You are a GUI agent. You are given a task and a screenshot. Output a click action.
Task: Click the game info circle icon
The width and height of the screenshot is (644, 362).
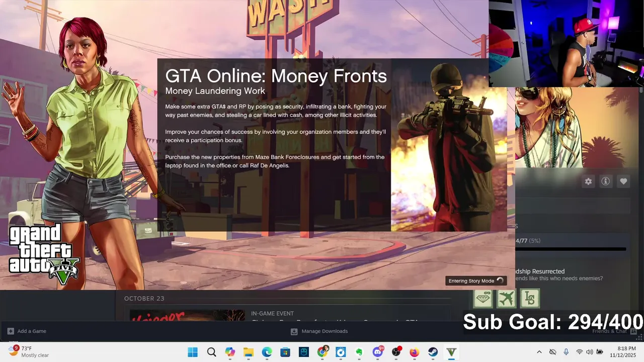[606, 182]
